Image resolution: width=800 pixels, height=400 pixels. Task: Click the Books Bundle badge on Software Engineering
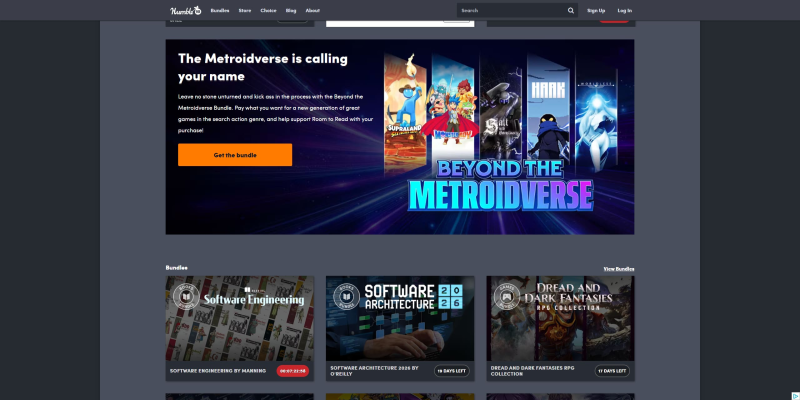[186, 296]
